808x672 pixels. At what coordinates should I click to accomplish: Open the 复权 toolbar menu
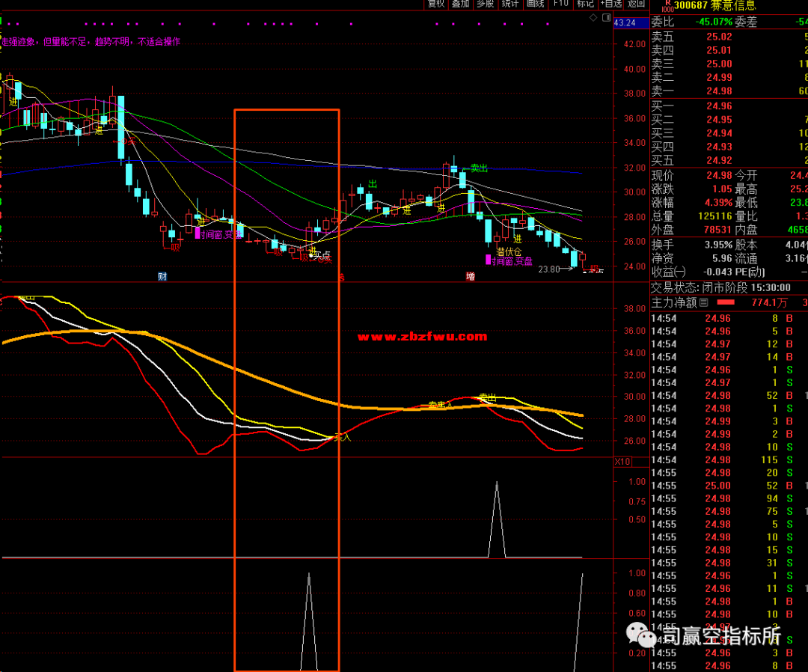436,4
